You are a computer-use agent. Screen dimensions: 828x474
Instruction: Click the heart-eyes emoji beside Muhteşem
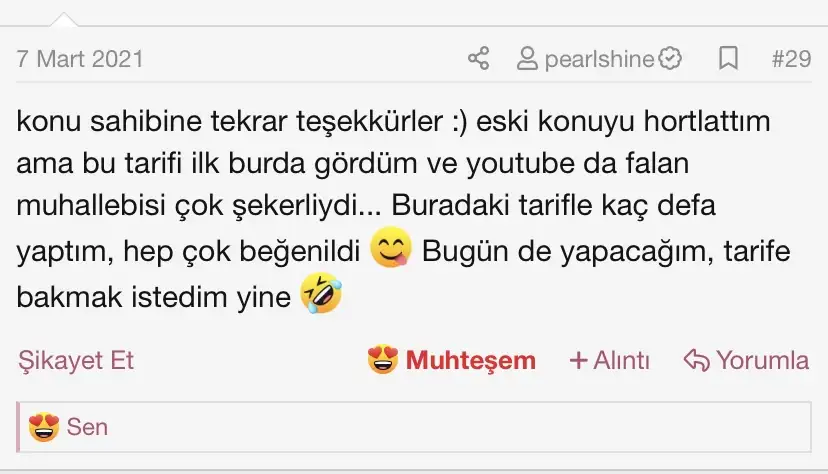(x=383, y=360)
